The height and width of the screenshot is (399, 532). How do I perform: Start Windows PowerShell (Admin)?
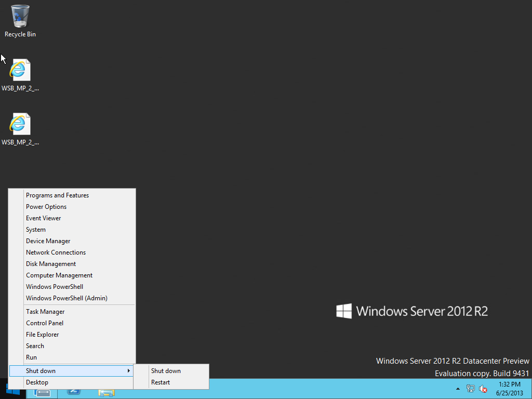click(x=72, y=298)
